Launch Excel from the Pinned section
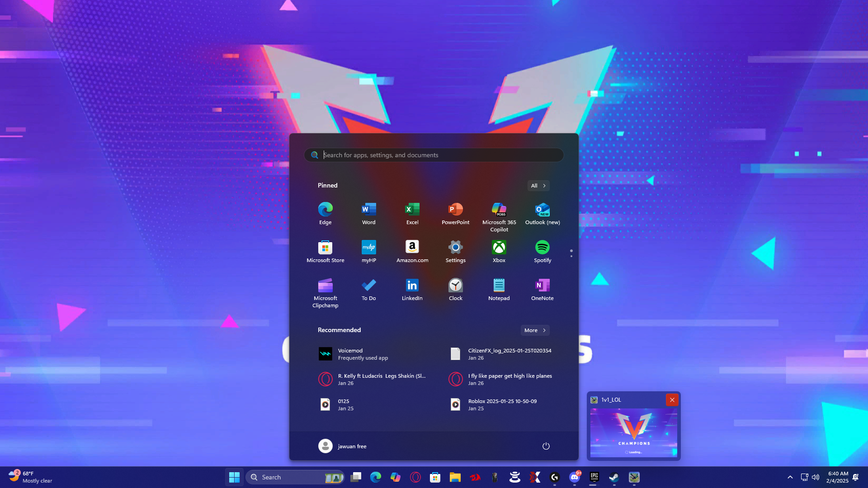 point(412,213)
